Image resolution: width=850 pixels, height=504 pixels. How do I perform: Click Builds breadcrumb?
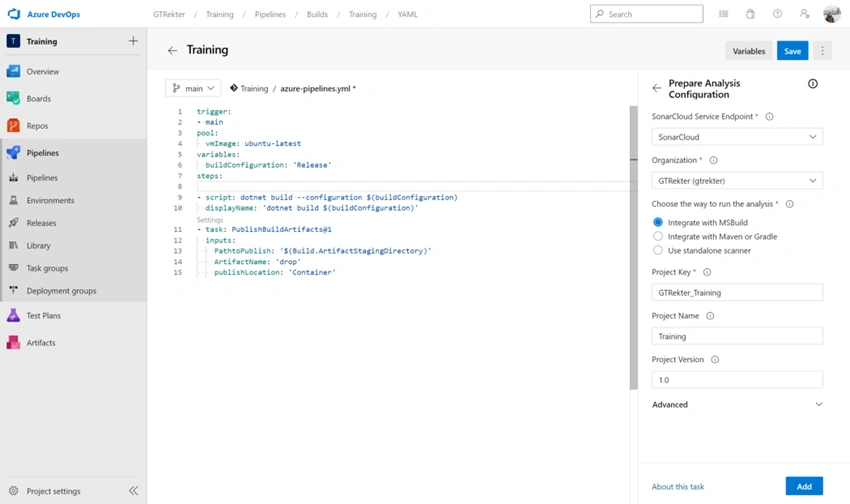(x=317, y=15)
